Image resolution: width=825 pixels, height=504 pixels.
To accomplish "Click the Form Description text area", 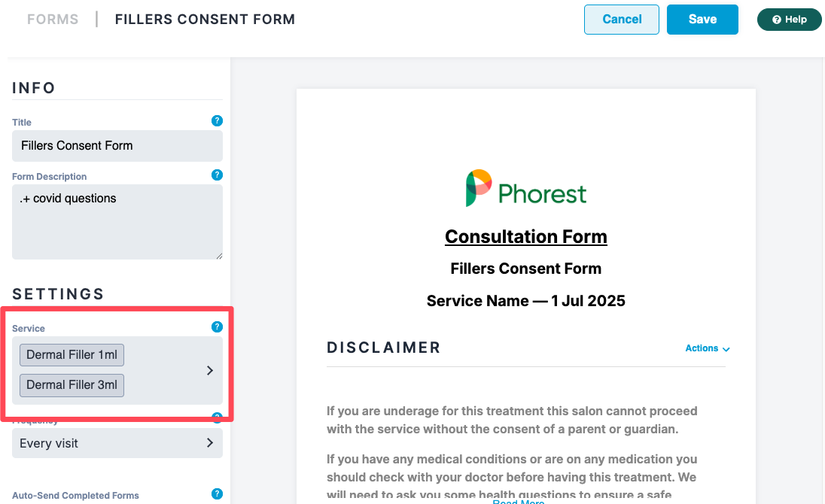I will (x=117, y=222).
